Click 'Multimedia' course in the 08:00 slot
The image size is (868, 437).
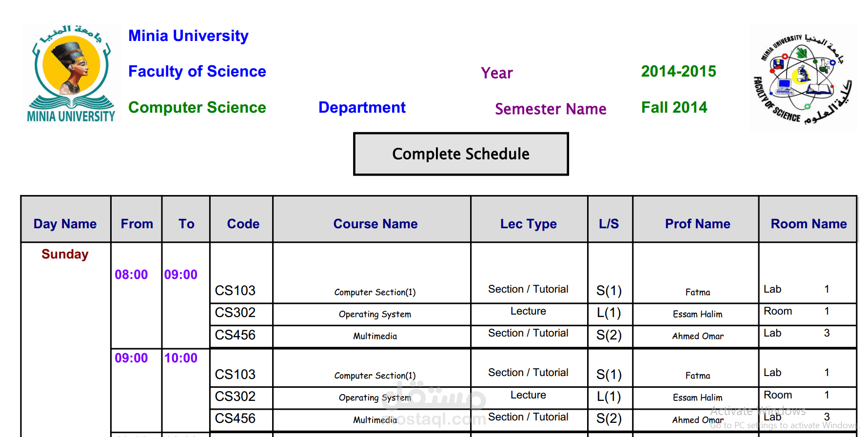pyautogui.click(x=375, y=336)
